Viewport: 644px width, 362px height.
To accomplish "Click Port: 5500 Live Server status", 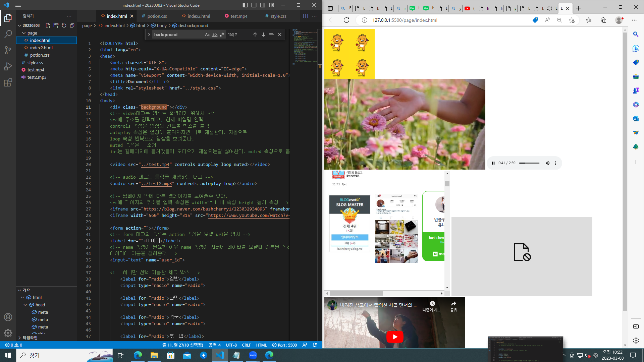I will tap(284, 345).
